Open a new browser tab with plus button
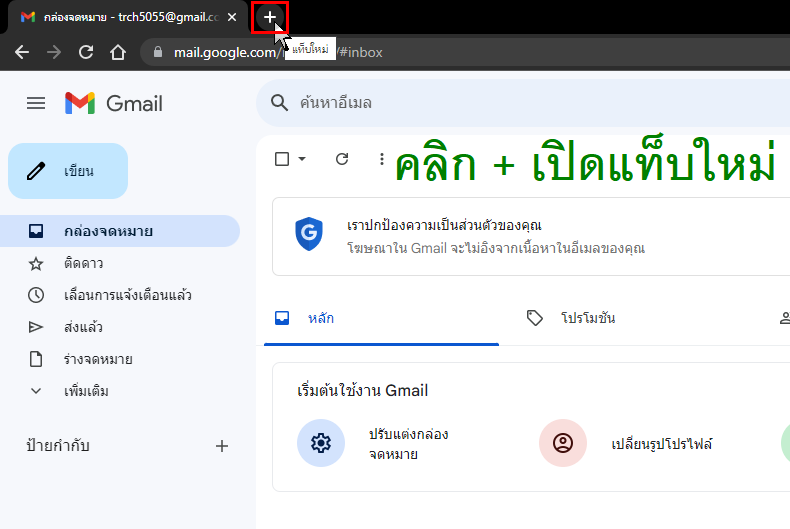The height and width of the screenshot is (529, 790). (x=270, y=17)
